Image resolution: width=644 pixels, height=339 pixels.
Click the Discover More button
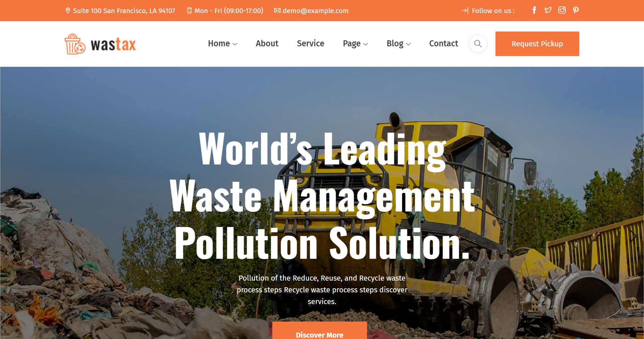(319, 331)
